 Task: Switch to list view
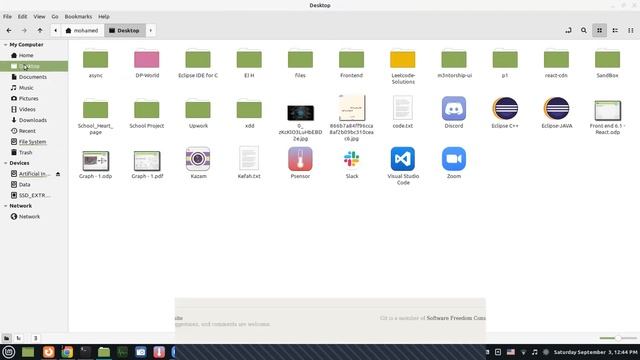point(615,31)
